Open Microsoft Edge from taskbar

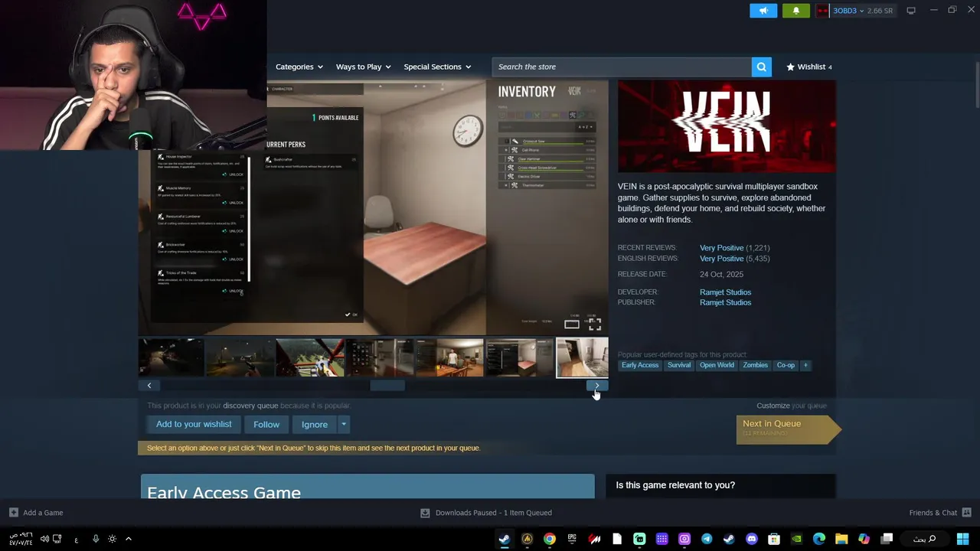pyautogui.click(x=819, y=539)
